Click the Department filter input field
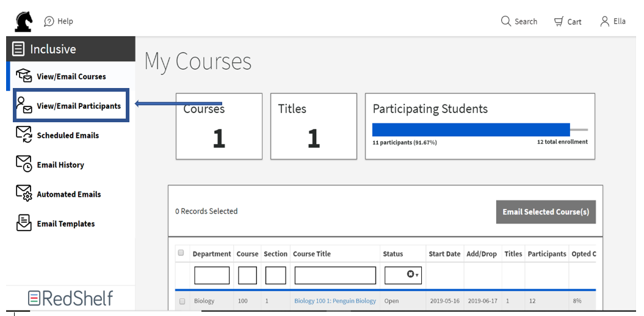Viewport: 644px width, 316px height. click(x=212, y=275)
